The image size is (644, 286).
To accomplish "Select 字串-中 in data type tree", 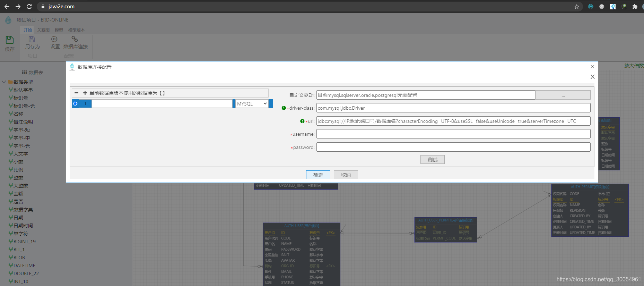I will 21,138.
